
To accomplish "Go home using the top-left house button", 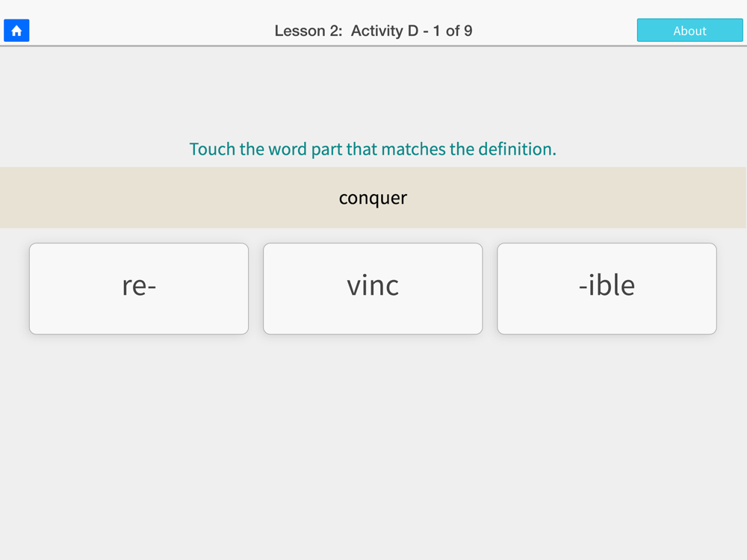I will click(x=16, y=31).
